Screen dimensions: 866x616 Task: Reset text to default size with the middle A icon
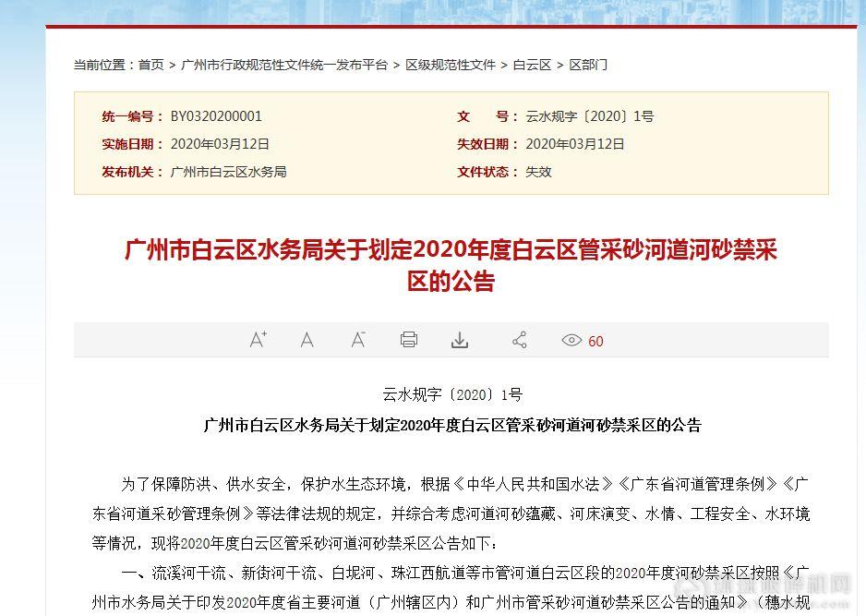click(307, 340)
